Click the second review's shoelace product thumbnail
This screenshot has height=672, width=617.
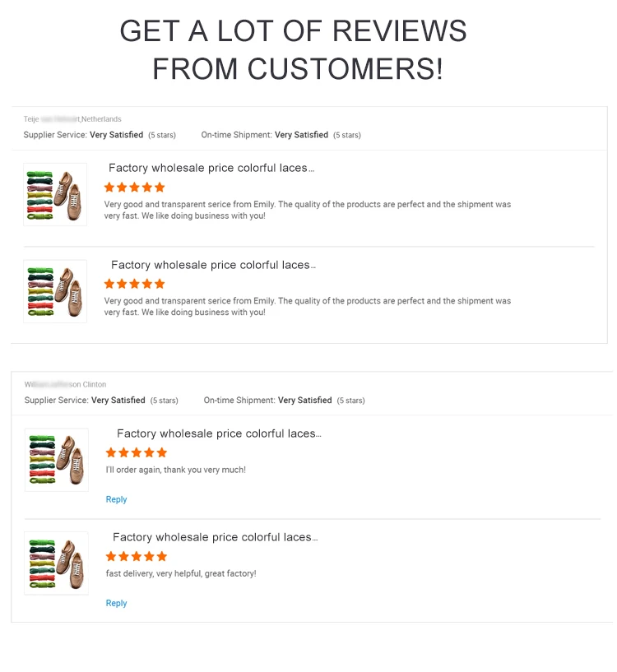(55, 291)
